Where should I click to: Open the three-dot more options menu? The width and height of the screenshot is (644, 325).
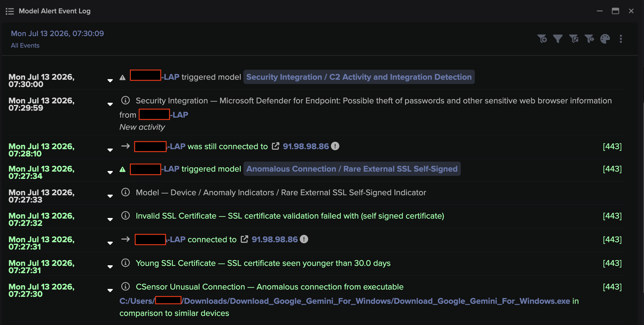click(x=621, y=39)
